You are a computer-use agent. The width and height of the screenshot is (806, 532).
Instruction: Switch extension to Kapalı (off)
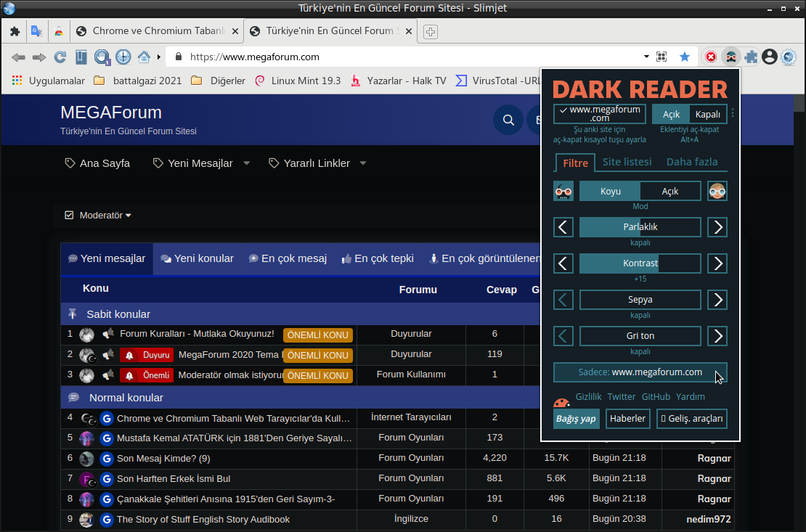point(708,114)
